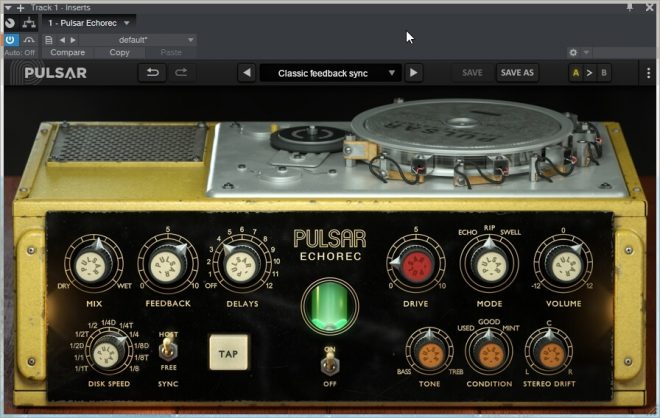This screenshot has width=660, height=418.
Task: Click the MIX knob
Action: (93, 265)
